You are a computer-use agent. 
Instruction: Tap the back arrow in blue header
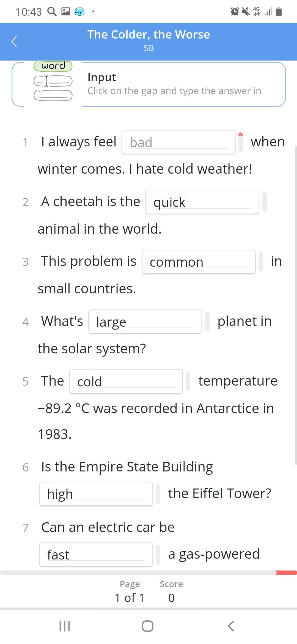pyautogui.click(x=14, y=42)
